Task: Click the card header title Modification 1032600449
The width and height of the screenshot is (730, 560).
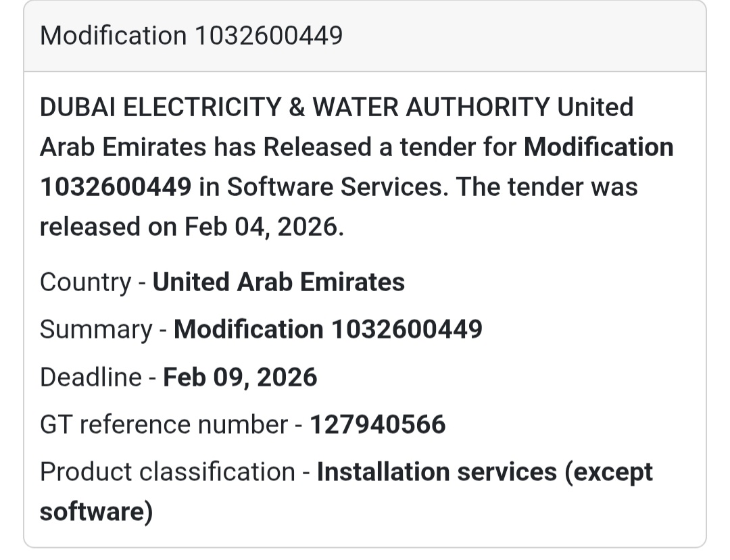Action: coord(191,35)
